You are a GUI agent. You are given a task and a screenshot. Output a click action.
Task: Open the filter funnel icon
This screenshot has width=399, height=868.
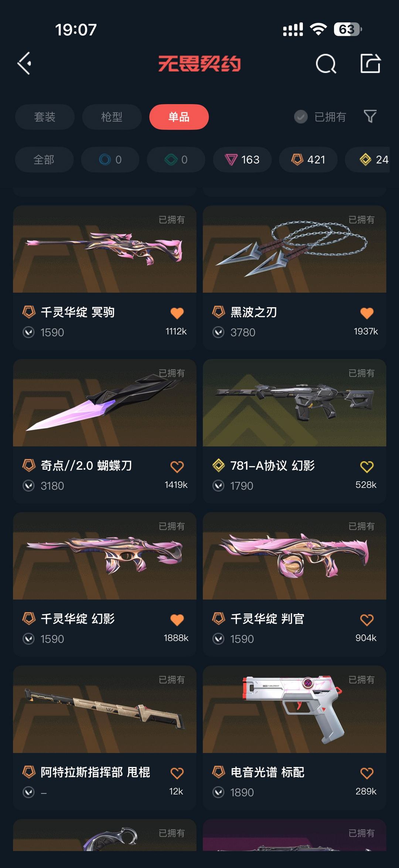(370, 116)
